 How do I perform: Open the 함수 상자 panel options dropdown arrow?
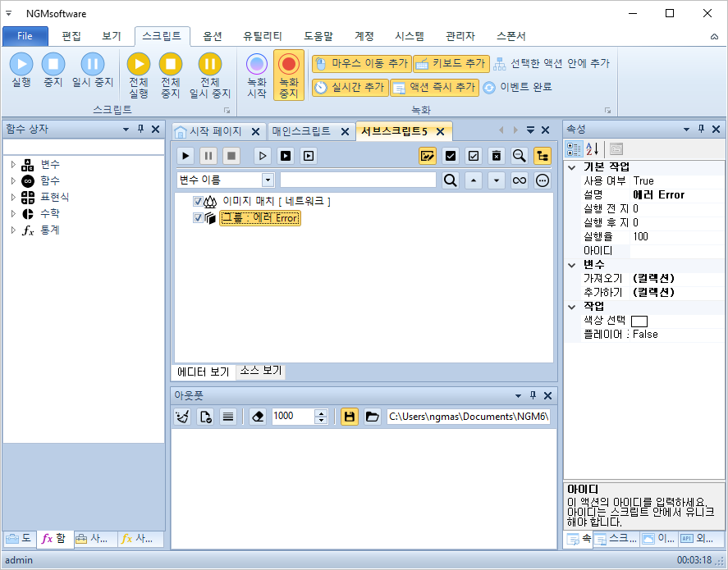(126, 130)
